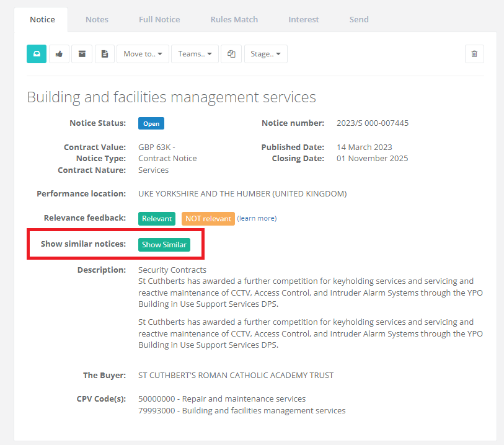
Task: Click the green Relevant feedback toggle
Action: tap(157, 219)
